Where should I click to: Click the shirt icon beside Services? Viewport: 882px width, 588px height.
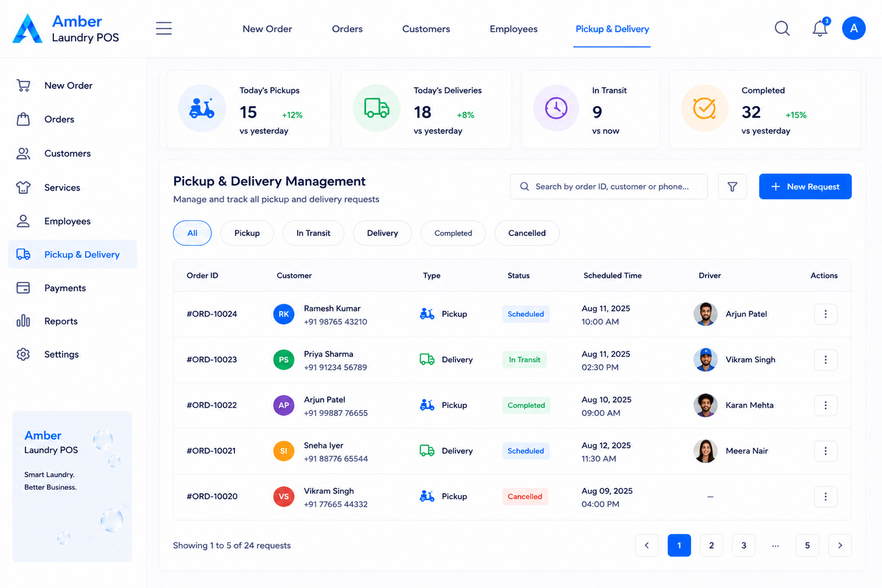23,187
